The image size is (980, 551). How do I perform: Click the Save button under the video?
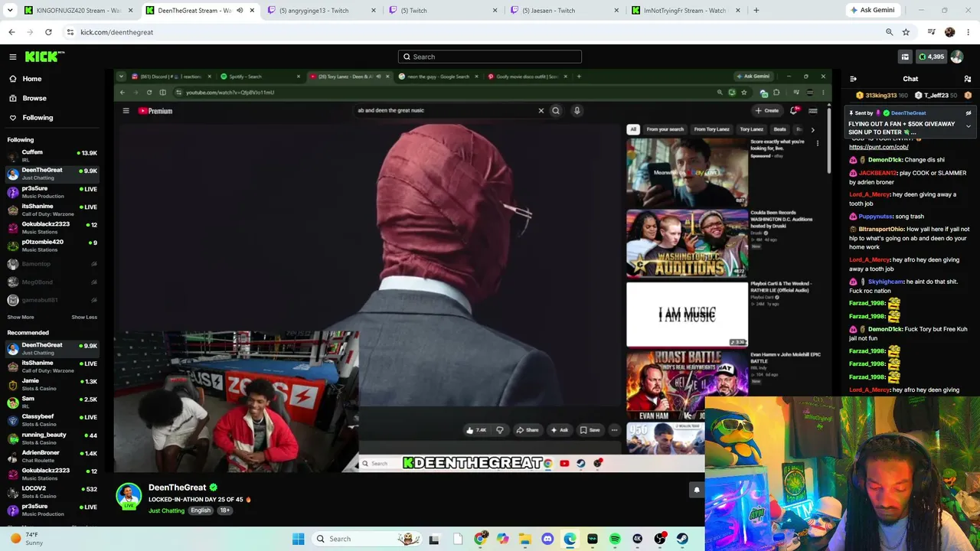click(x=590, y=430)
